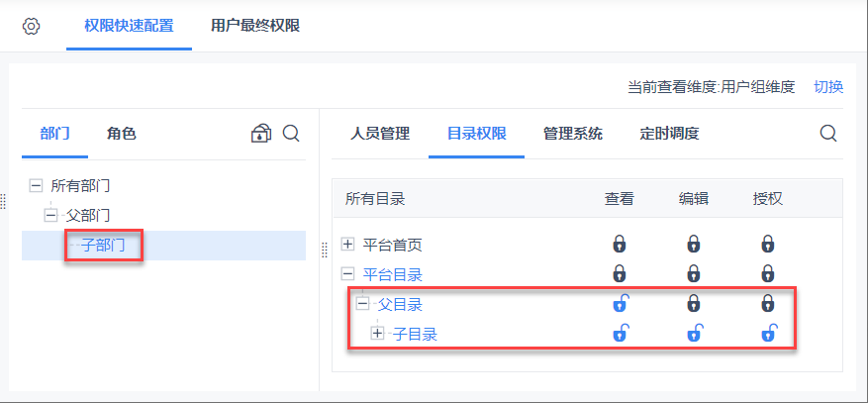Open the 管理系统 tab

point(573,134)
